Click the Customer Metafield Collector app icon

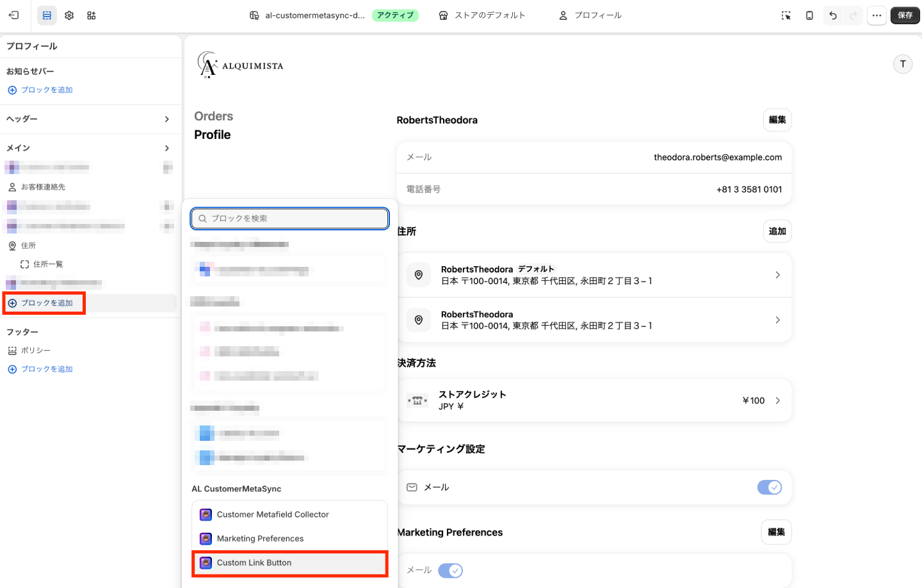tap(206, 514)
